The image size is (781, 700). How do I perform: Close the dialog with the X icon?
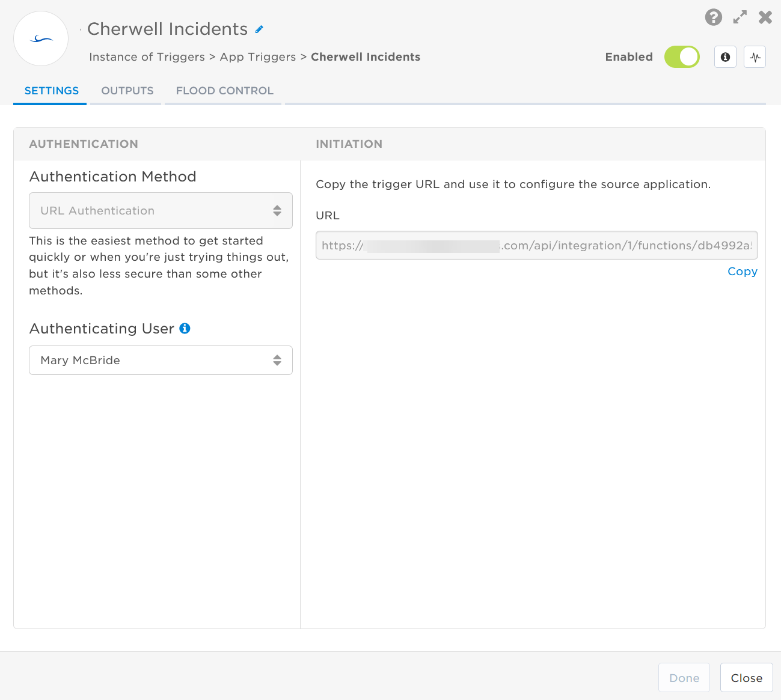(765, 17)
